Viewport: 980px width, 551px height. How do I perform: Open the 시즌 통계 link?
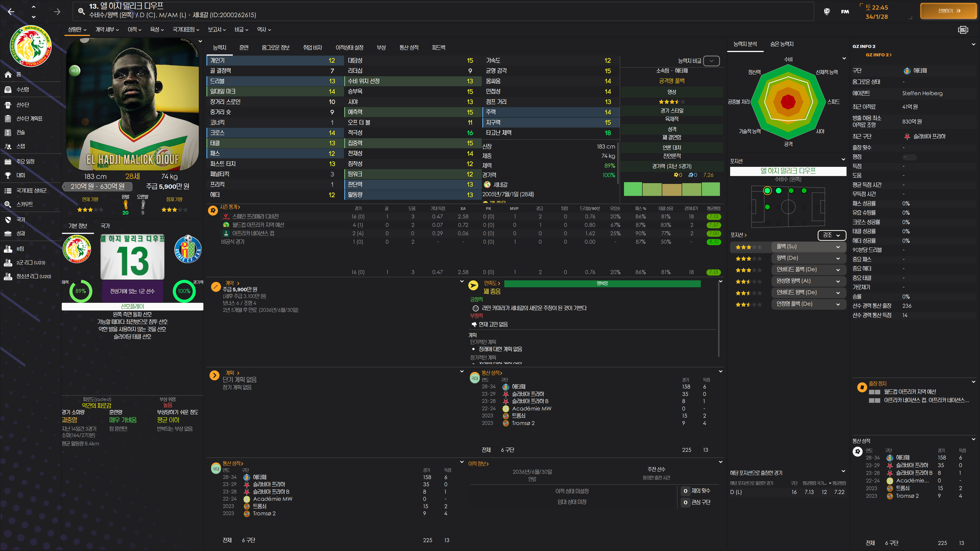[230, 207]
